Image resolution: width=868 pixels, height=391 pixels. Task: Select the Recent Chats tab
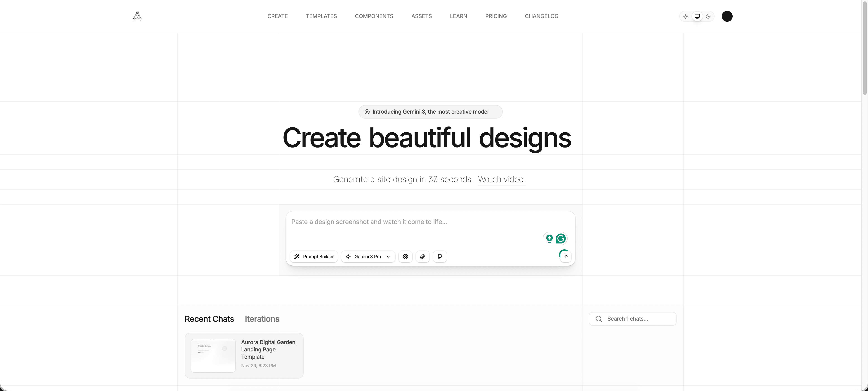209,319
